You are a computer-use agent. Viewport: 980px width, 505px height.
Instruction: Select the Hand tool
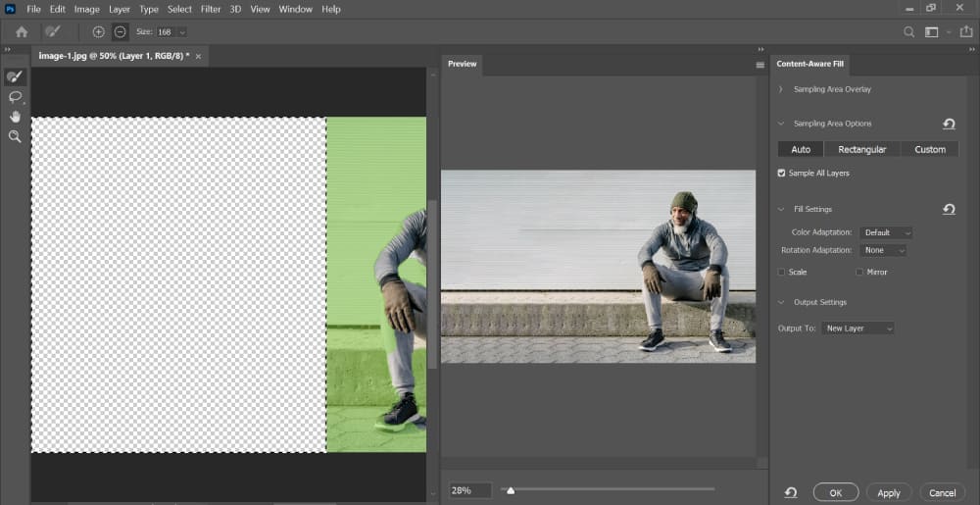pyautogui.click(x=15, y=117)
